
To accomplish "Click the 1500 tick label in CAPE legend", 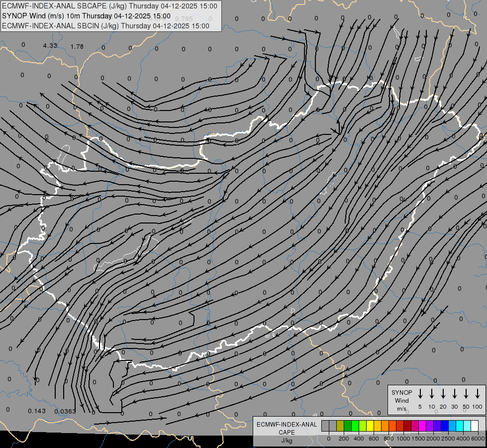I will coord(418,439).
